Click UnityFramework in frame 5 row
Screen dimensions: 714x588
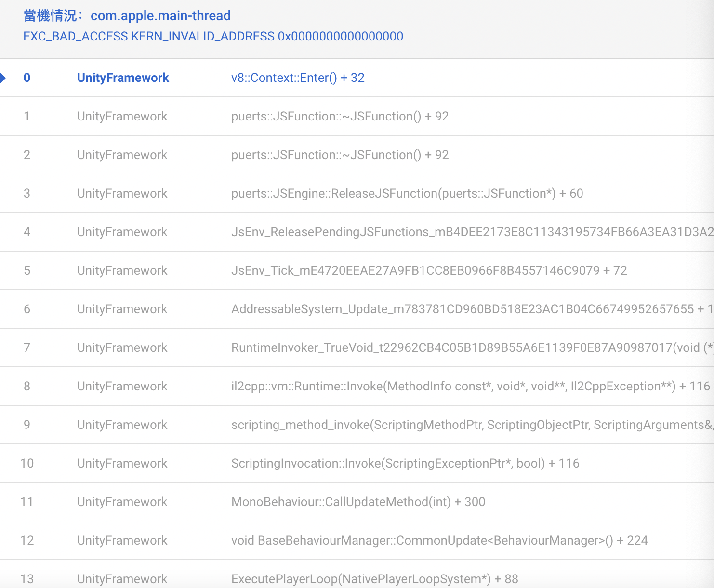coord(122,270)
